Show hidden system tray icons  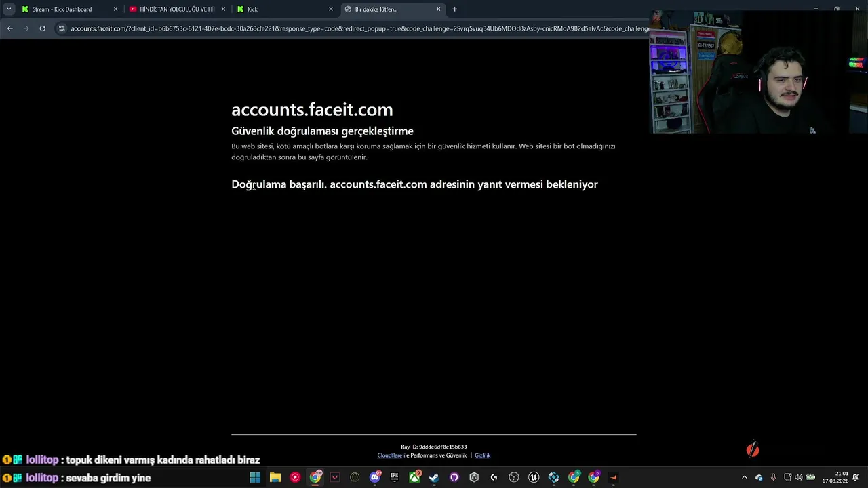[744, 477]
